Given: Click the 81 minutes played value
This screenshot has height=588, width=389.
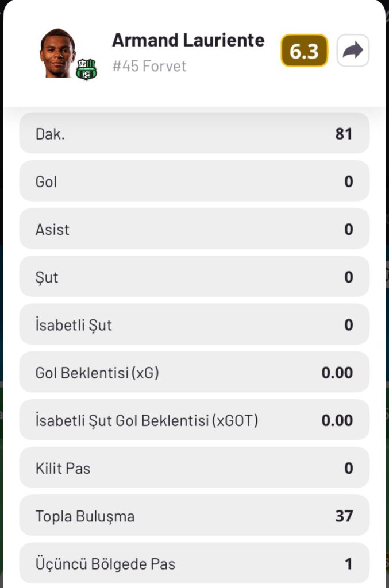Looking at the screenshot, I should tap(344, 134).
